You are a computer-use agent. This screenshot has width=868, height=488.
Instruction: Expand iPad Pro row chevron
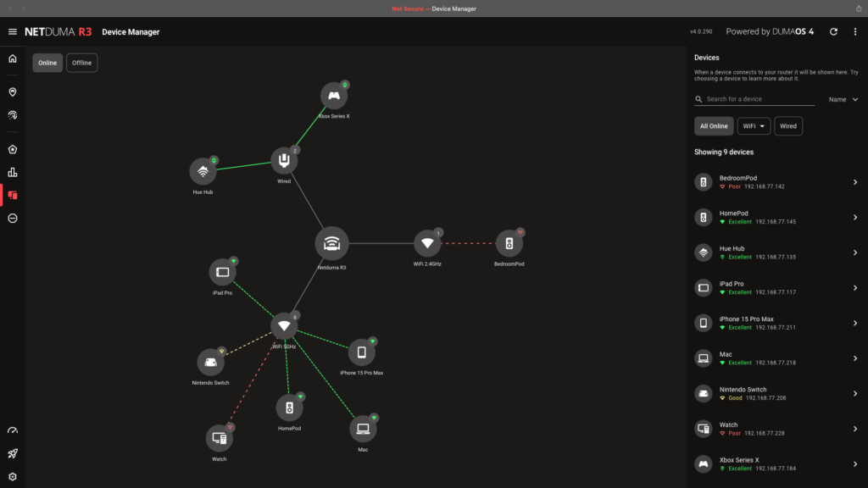click(854, 288)
